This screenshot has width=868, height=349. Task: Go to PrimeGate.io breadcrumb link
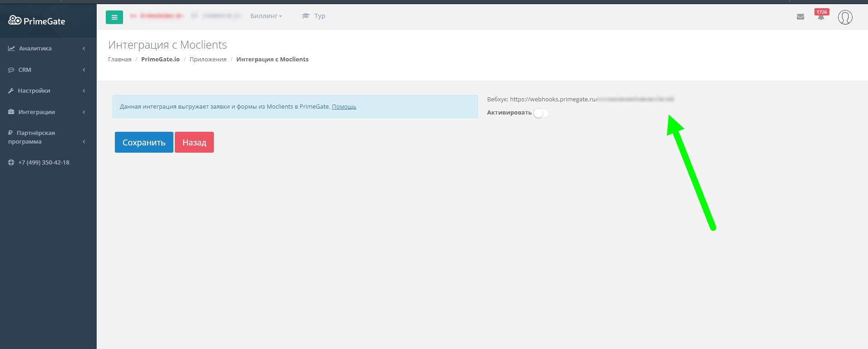(160, 60)
